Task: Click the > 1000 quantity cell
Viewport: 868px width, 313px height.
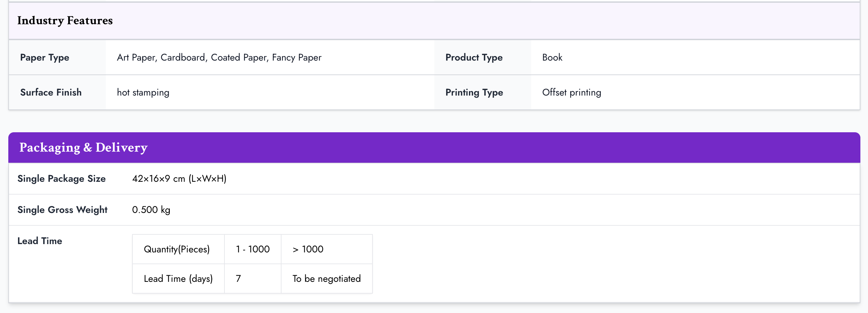Action: [308, 249]
